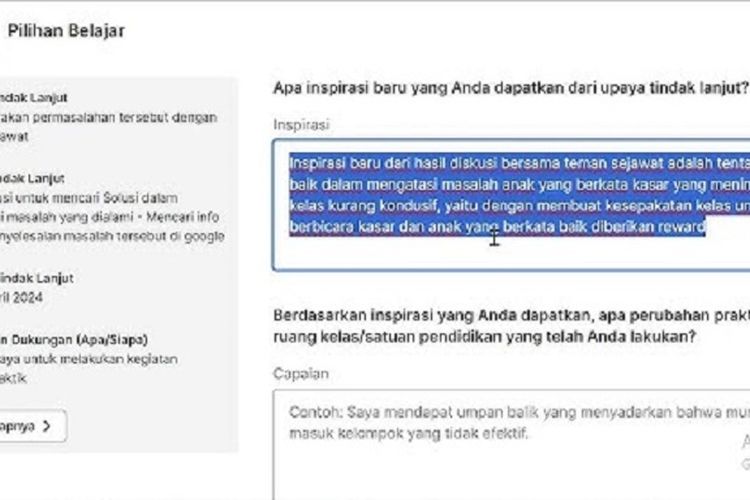Image resolution: width=750 pixels, height=500 pixels.
Task: Click the blank space below the highlighted Inspirasi text
Action: coord(510,255)
